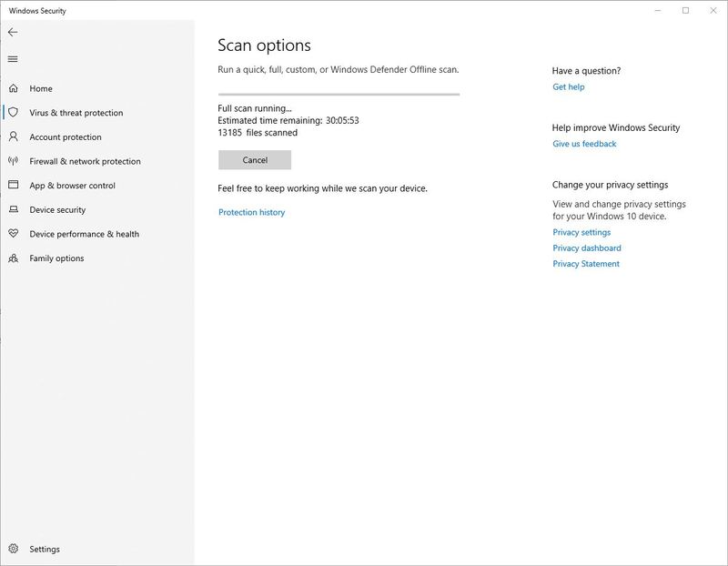
Task: Click Get help under Have a question
Action: tap(566, 86)
